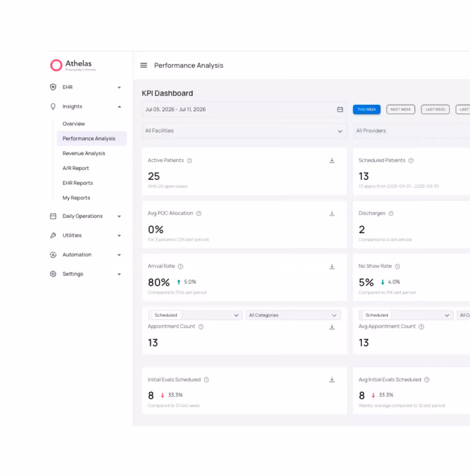Open the date range calendar icon
This screenshot has height=476, width=470.
tap(340, 109)
